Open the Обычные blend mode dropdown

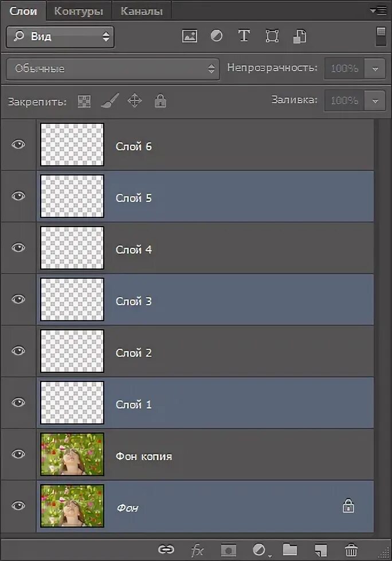pyautogui.click(x=112, y=69)
